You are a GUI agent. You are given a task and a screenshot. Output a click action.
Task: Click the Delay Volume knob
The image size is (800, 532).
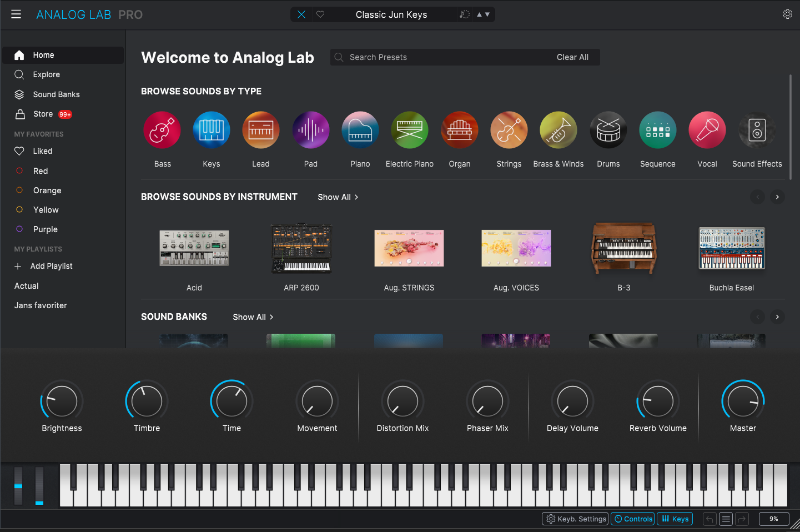tap(572, 401)
